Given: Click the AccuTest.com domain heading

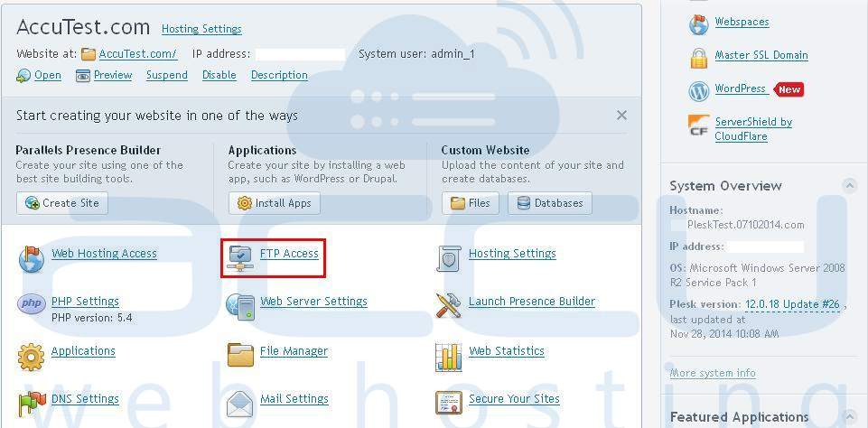Looking at the screenshot, I should coord(83,26).
